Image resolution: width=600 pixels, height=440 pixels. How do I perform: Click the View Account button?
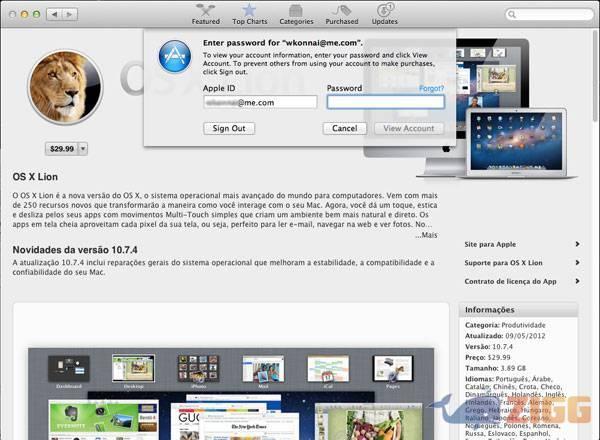coord(409,128)
